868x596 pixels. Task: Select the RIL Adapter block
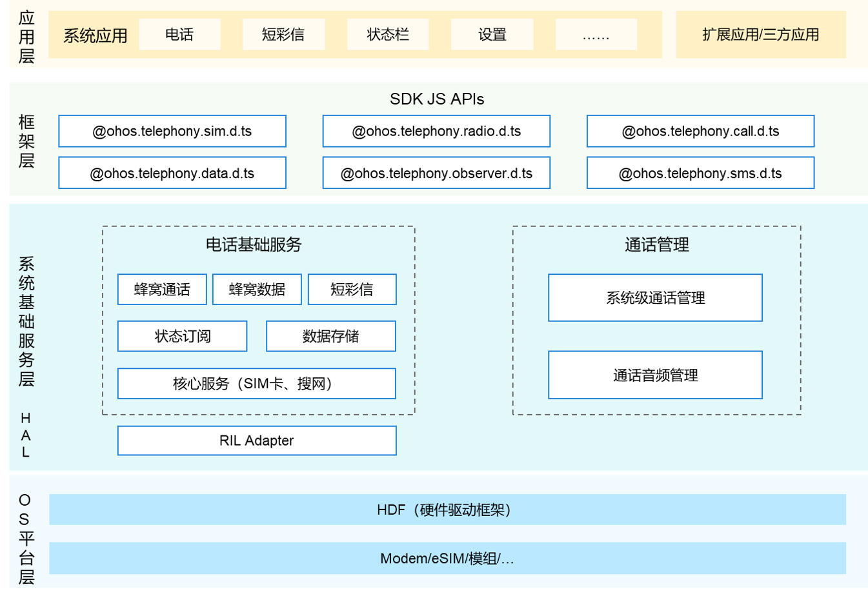click(x=256, y=441)
